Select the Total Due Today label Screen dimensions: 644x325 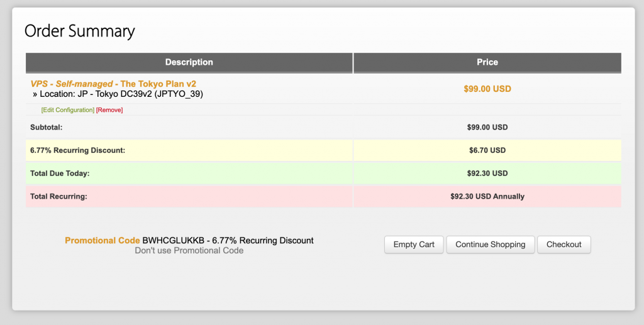click(60, 174)
